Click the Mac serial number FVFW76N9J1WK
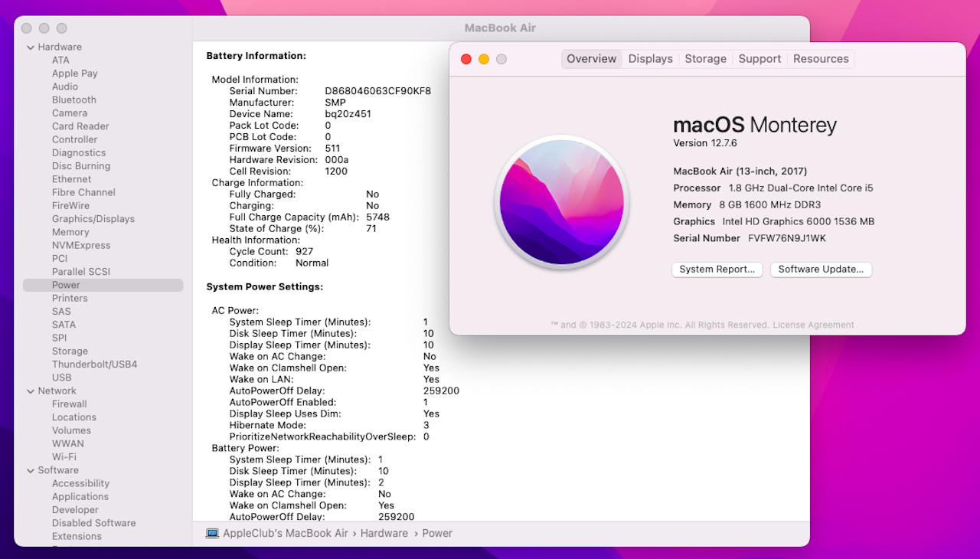The width and height of the screenshot is (980, 559). coord(787,238)
